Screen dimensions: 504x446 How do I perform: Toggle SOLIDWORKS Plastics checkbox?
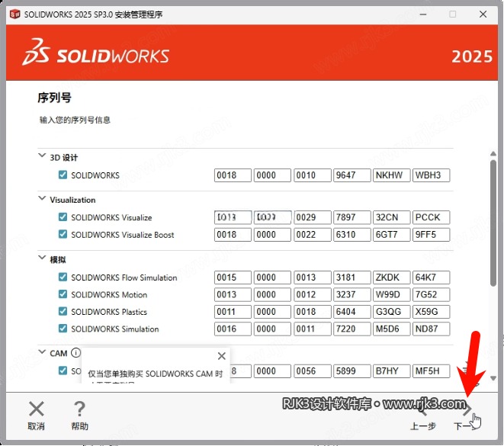tap(63, 311)
